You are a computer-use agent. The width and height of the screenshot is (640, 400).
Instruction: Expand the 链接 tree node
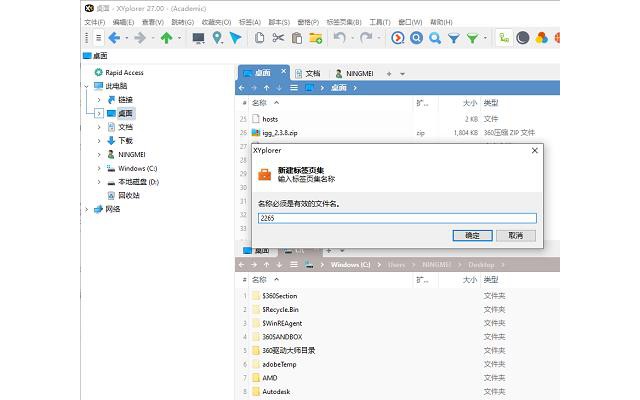[99, 100]
